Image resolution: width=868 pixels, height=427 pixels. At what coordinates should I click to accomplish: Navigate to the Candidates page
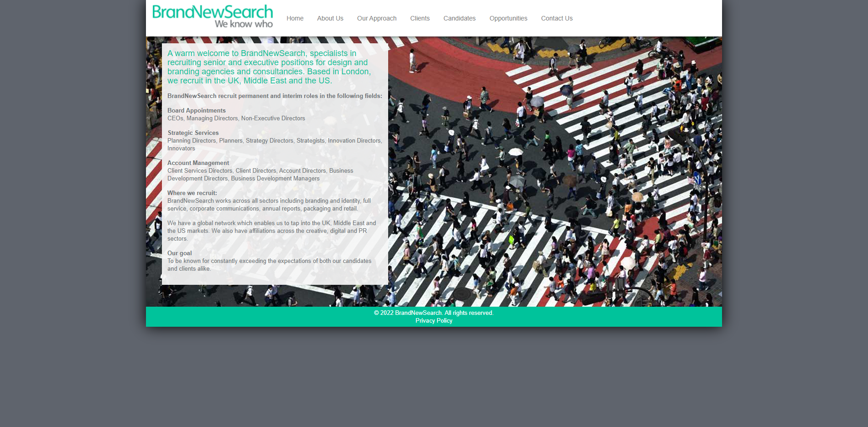(x=459, y=18)
